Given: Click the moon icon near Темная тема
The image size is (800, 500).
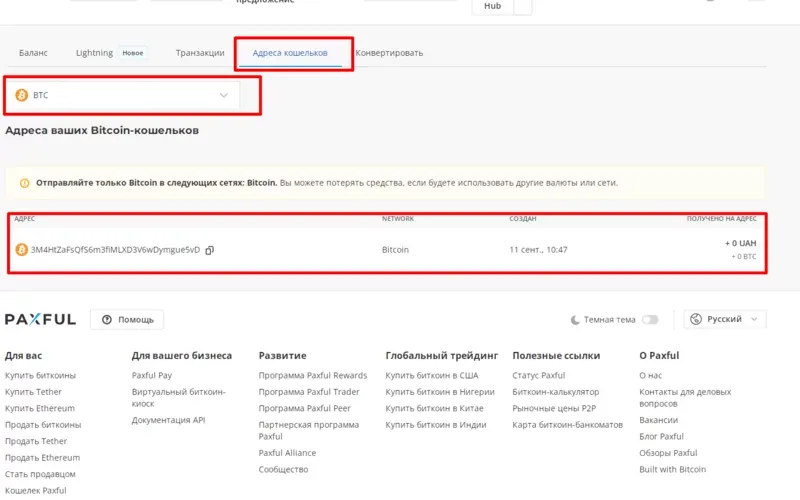Looking at the screenshot, I should (575, 320).
